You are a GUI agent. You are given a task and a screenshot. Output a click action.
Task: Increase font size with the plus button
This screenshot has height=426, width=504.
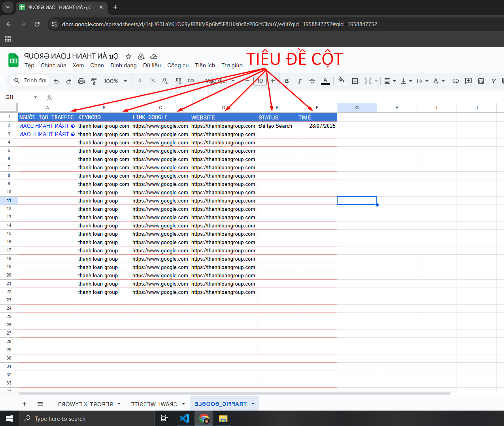273,81
